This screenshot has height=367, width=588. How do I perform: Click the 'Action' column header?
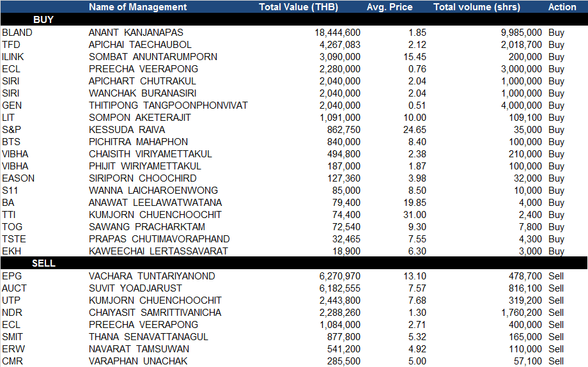pyautogui.click(x=562, y=7)
